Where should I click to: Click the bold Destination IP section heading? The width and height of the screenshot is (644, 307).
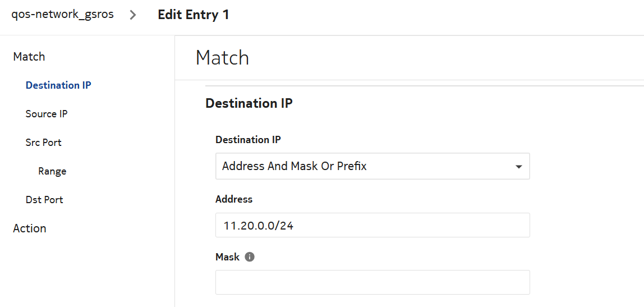[x=249, y=103]
